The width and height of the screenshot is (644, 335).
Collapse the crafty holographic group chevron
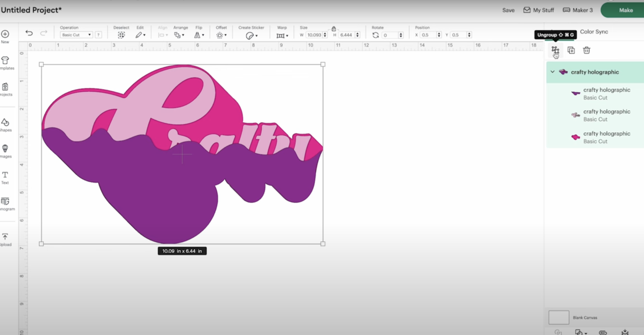[553, 72]
